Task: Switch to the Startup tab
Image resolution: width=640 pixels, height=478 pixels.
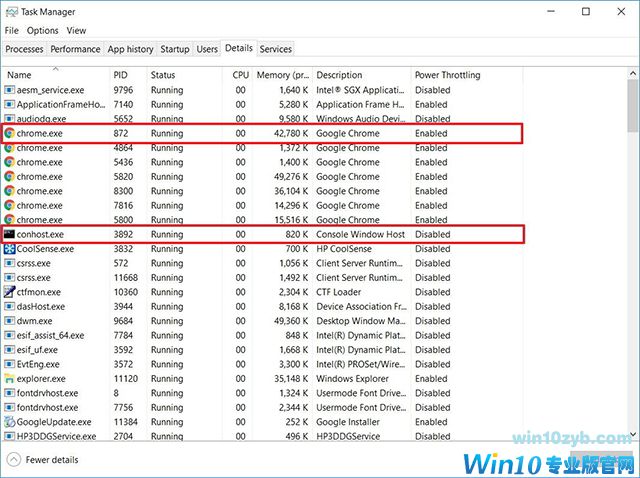Action: tap(175, 49)
